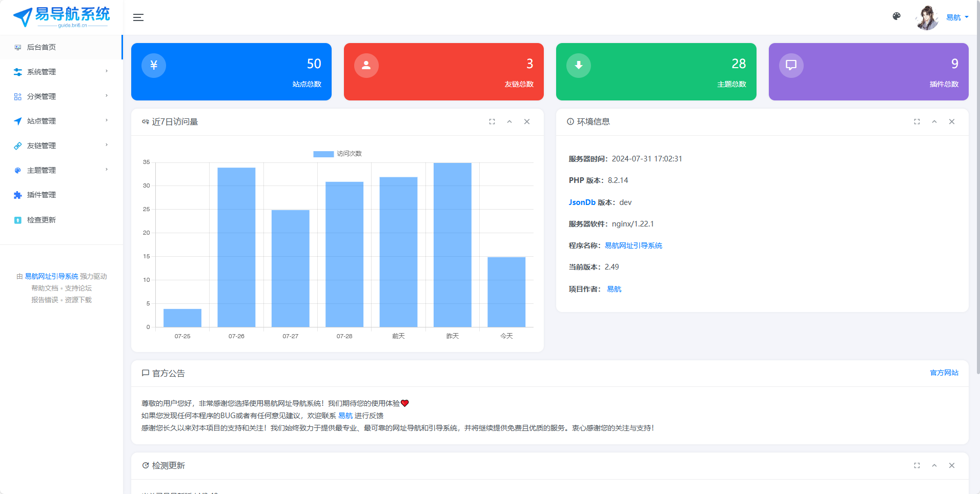Open 友链管理 menu item
Image resolution: width=980 pixels, height=494 pixels.
pyautogui.click(x=61, y=146)
